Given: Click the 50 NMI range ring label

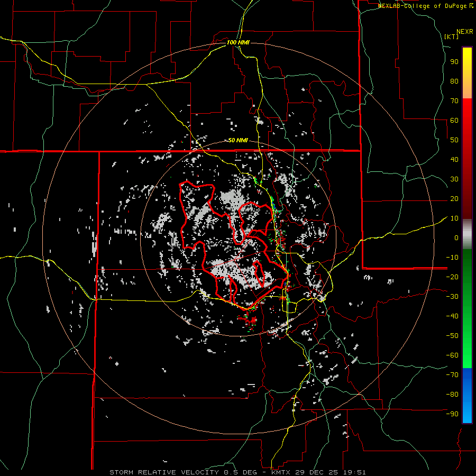Looking at the screenshot, I should [x=238, y=140].
